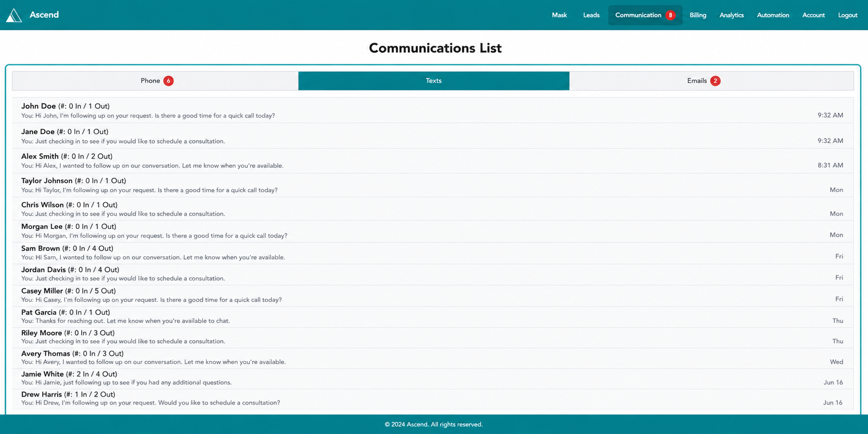Screen dimensions: 868x434
Task: View Casey Miller's conversation
Action: [433, 296]
